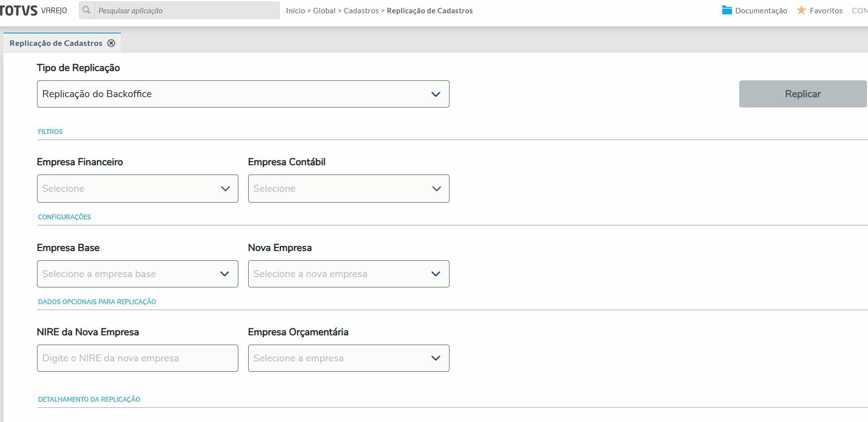Expand the Empresa Financeiro dropdown
The height and width of the screenshot is (422, 868).
point(137,189)
